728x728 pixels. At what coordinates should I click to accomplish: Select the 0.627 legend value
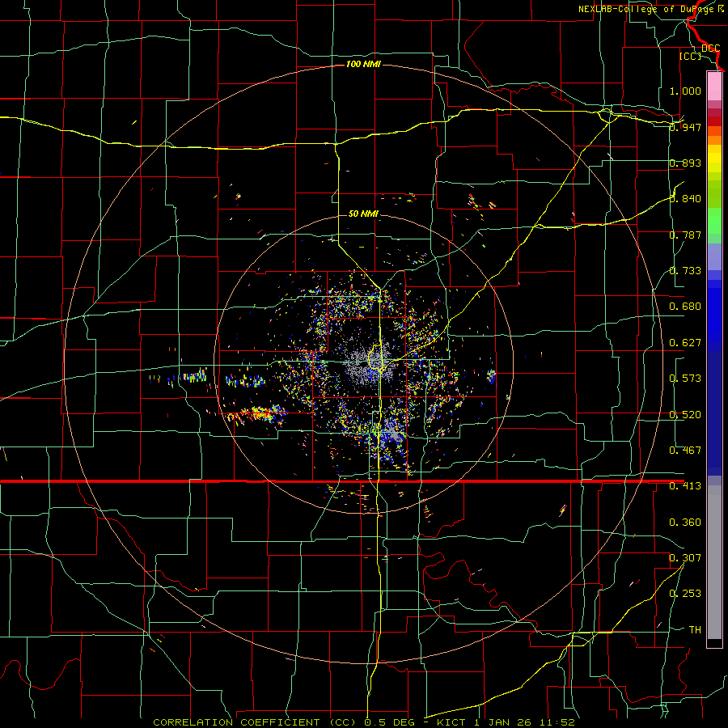(x=685, y=343)
